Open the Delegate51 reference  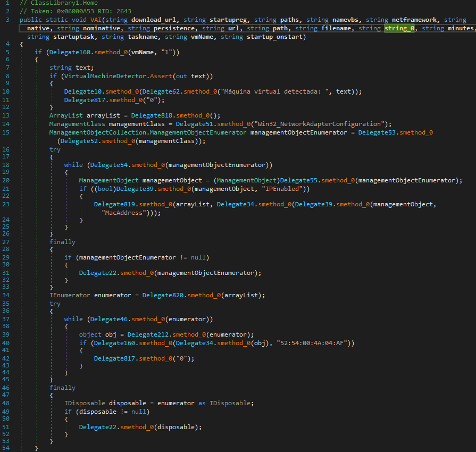194,124
